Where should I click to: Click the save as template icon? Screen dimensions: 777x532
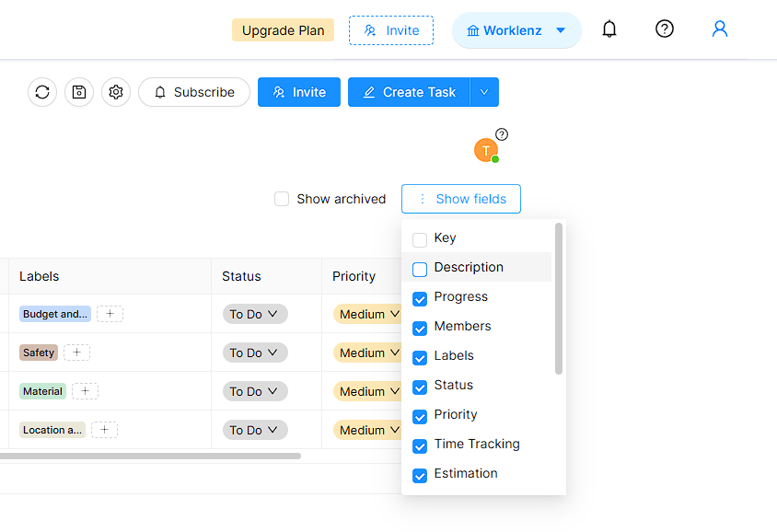click(79, 92)
